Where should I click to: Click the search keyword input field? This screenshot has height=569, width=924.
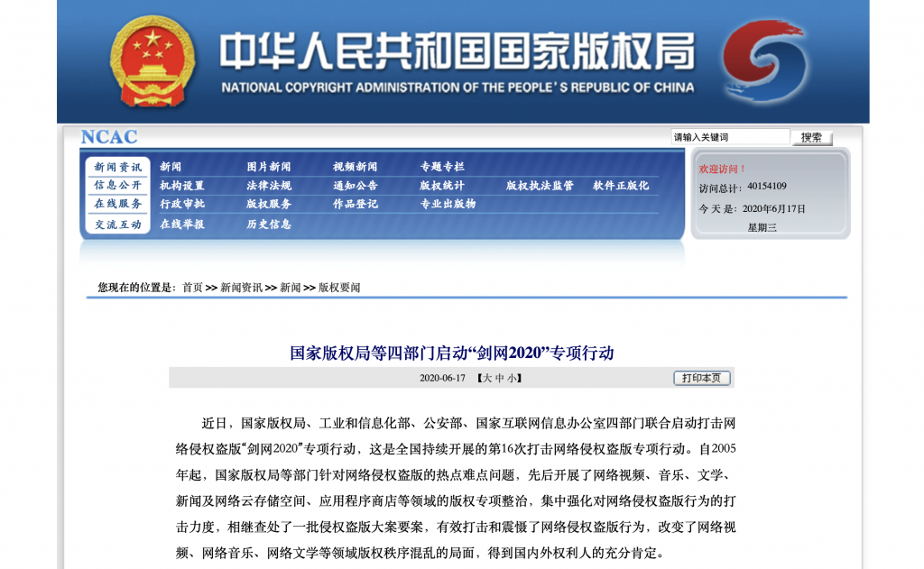coord(730,137)
